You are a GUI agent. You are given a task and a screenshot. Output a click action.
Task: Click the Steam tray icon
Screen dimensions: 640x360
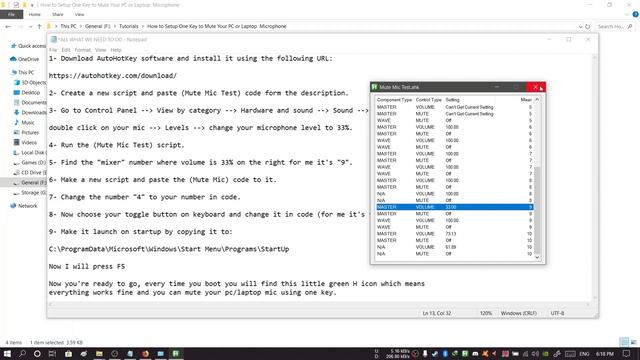point(434,354)
